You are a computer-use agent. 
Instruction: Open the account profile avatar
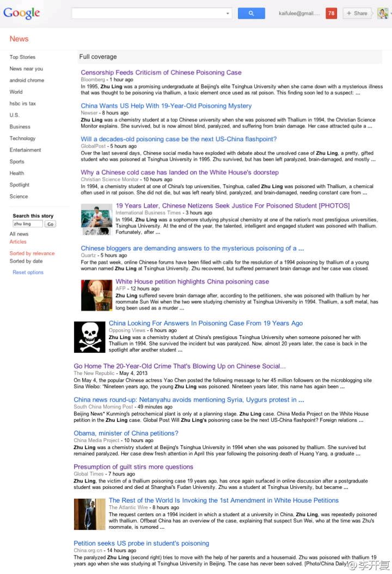pyautogui.click(x=383, y=13)
